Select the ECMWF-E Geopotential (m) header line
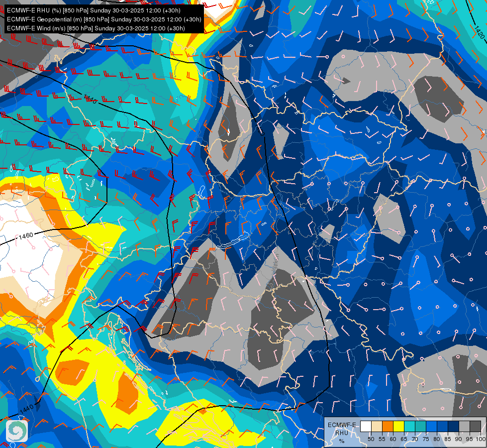The image size is (487, 448). point(104,19)
